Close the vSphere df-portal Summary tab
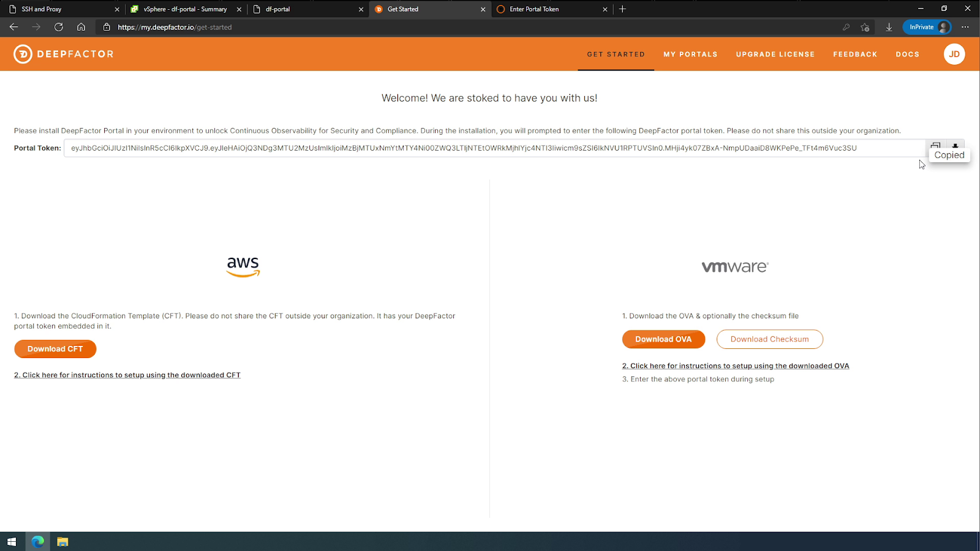 point(239,9)
